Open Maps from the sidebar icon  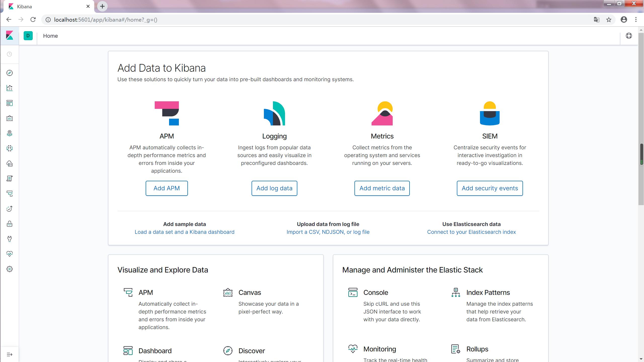pos(10,133)
